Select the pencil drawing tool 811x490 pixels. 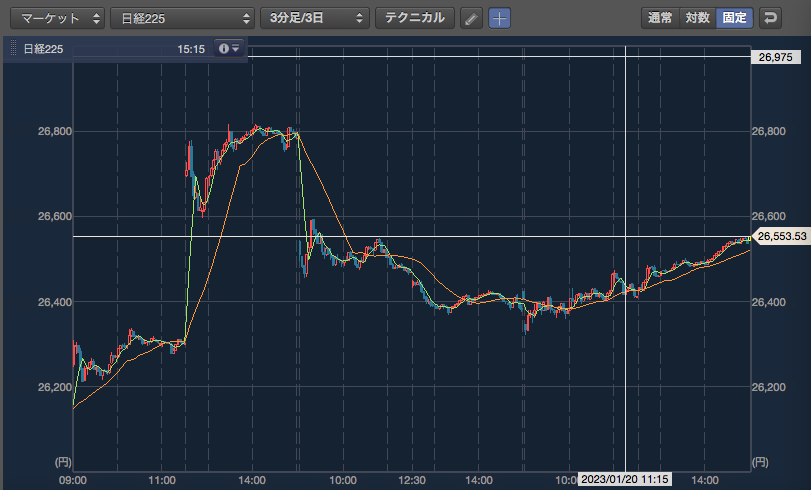[471, 19]
